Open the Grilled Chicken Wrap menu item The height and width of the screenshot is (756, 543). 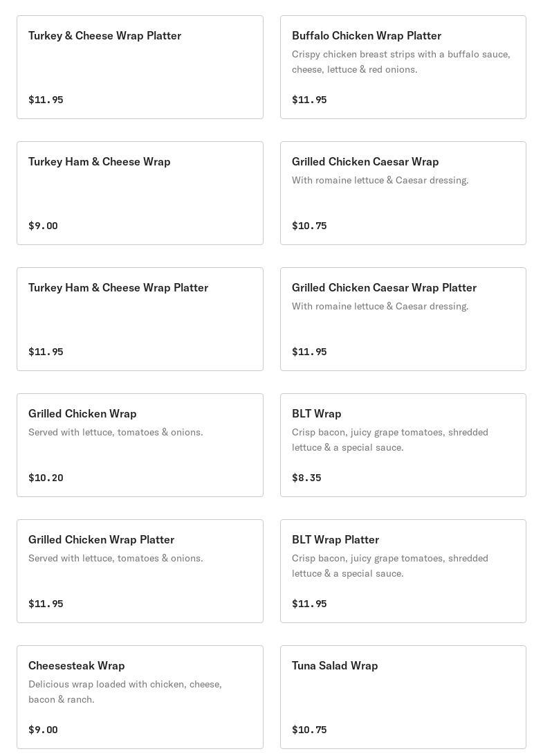140,445
